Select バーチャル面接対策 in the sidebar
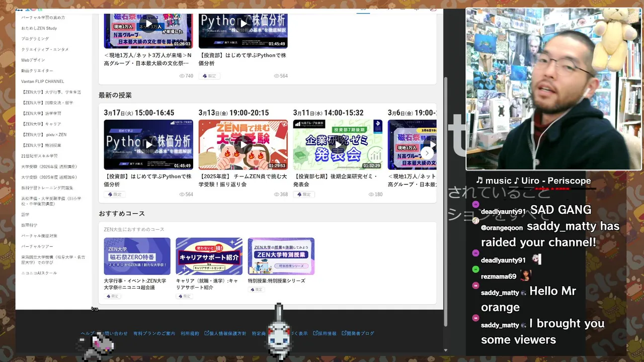The height and width of the screenshot is (362, 644). [39, 236]
